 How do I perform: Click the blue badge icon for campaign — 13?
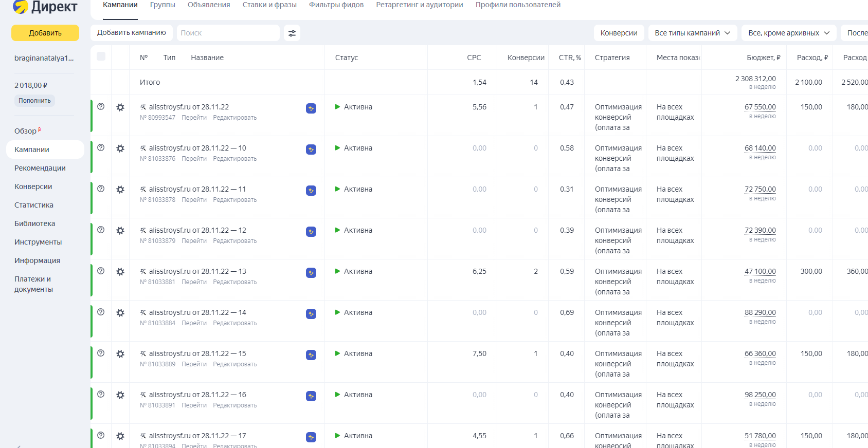click(x=311, y=273)
